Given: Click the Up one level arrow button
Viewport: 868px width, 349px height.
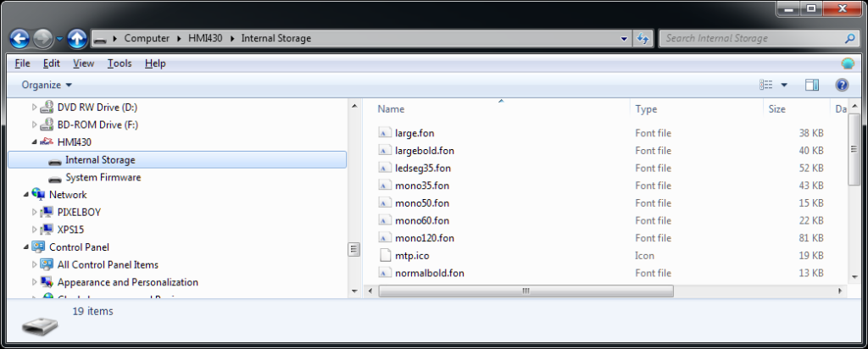Looking at the screenshot, I should (77, 38).
